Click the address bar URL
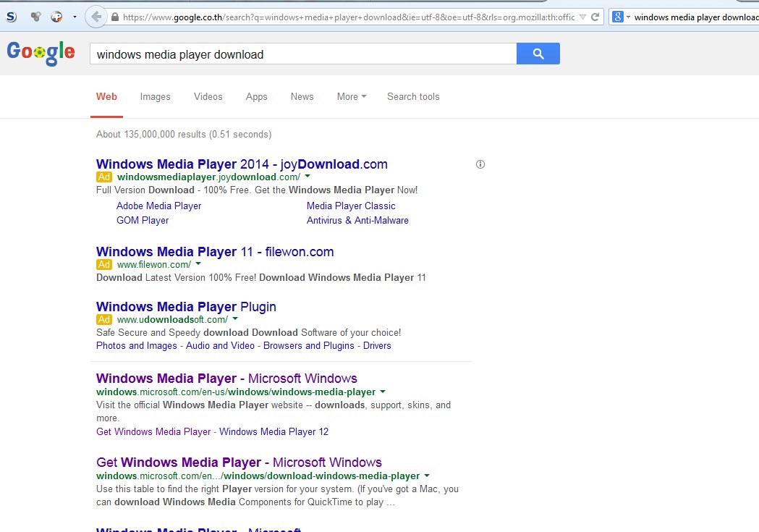The image size is (759, 532). [x=349, y=17]
